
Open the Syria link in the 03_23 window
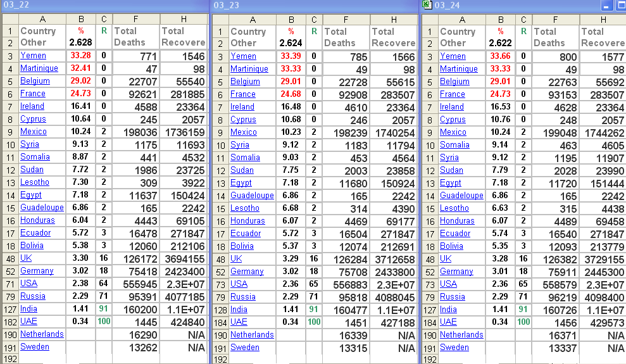coord(239,144)
